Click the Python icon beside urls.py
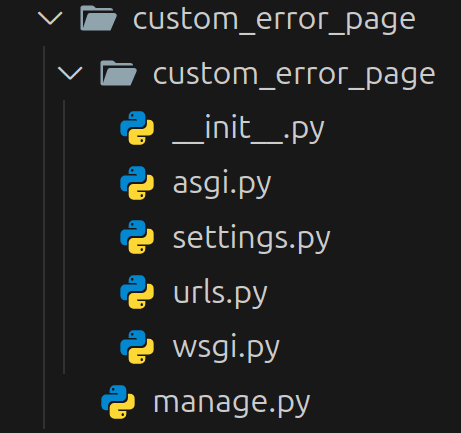Image resolution: width=461 pixels, height=433 pixels. [x=137, y=292]
